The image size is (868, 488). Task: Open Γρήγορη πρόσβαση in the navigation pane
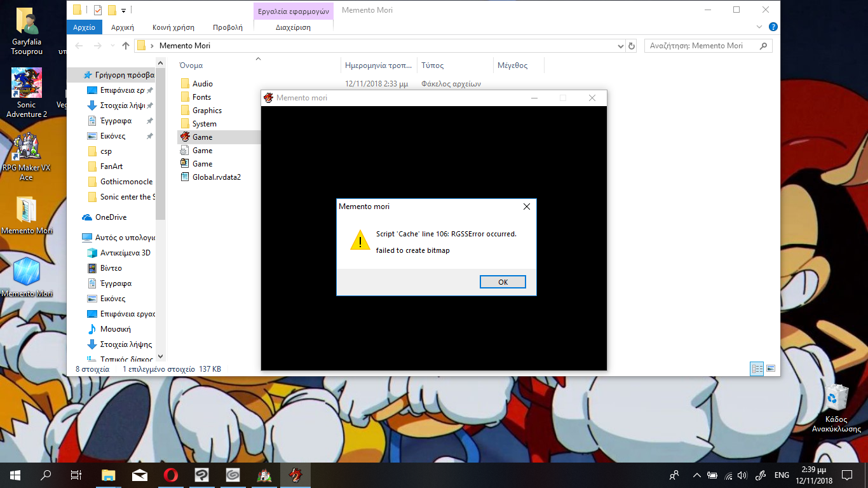point(124,75)
